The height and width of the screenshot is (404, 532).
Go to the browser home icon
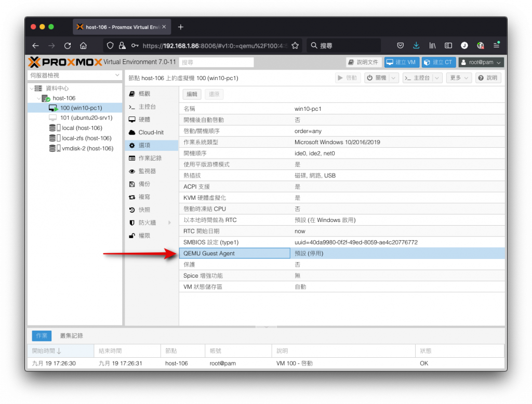point(84,45)
